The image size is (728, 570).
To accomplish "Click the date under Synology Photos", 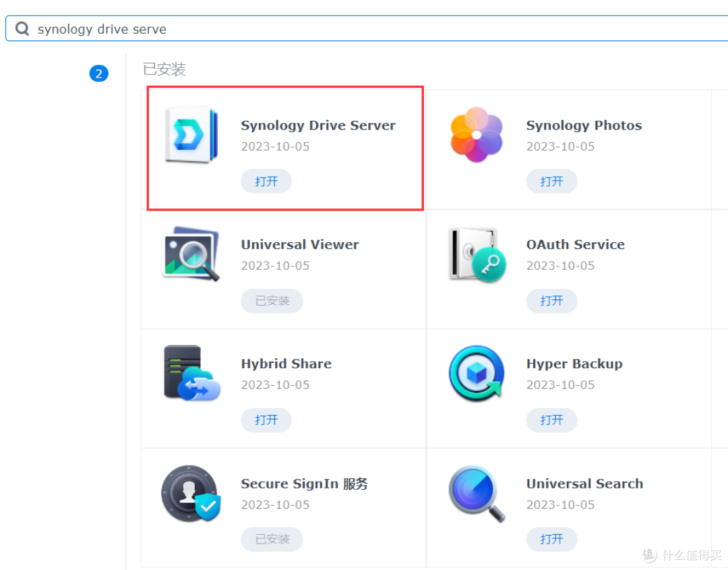I will [560, 146].
